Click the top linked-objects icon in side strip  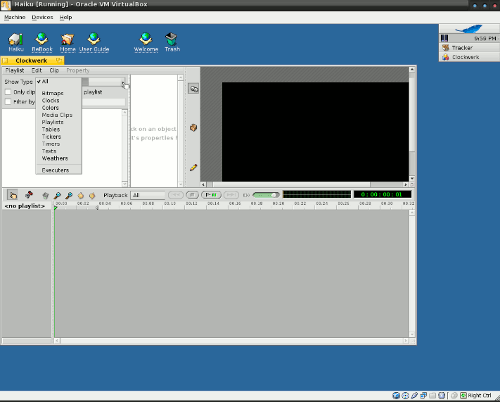pyautogui.click(x=194, y=88)
